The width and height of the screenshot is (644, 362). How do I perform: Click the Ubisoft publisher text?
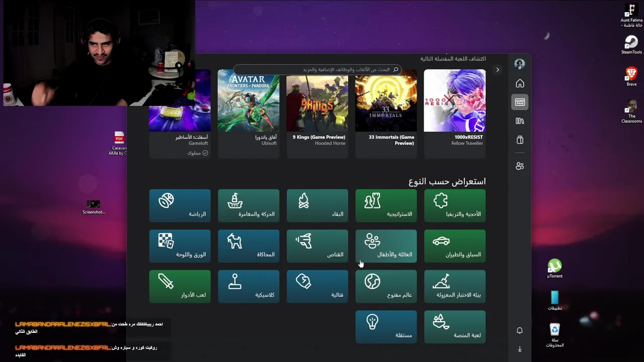coord(269,143)
